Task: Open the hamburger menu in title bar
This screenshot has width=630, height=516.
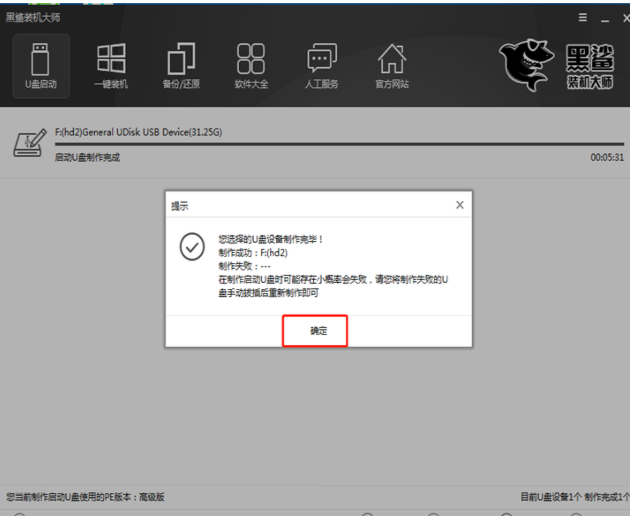Action: (x=583, y=17)
